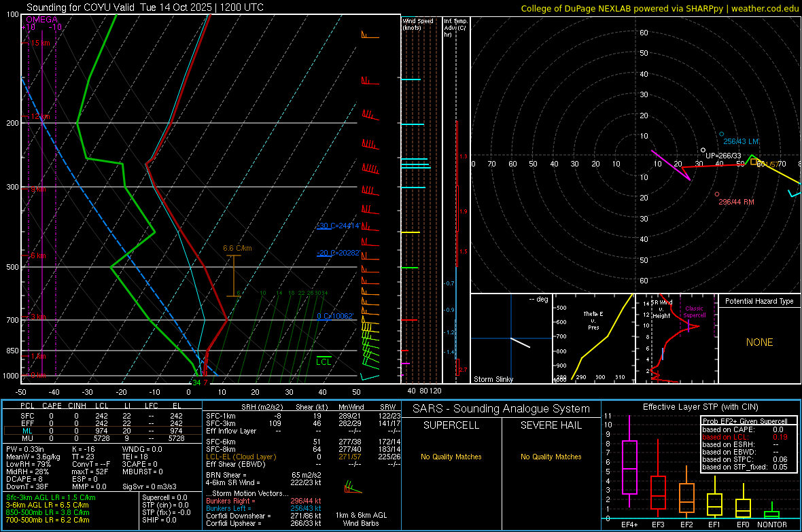Click the red 'based on LCL' line
The height and width of the screenshot is (532, 802).
[745, 437]
